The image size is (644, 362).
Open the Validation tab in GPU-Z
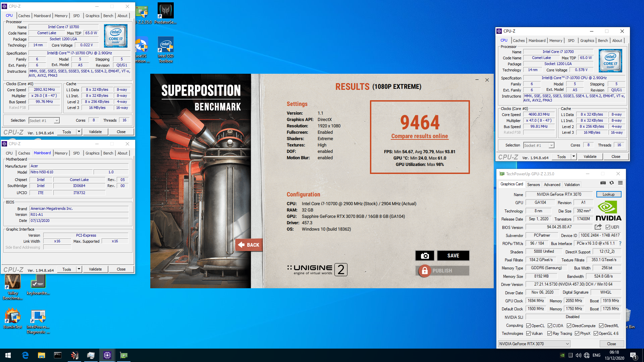click(x=572, y=185)
